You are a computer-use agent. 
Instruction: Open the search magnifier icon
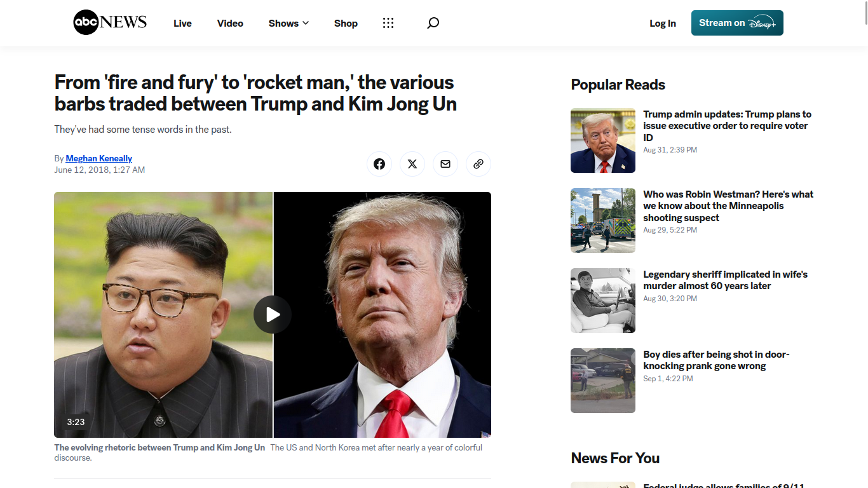[433, 23]
